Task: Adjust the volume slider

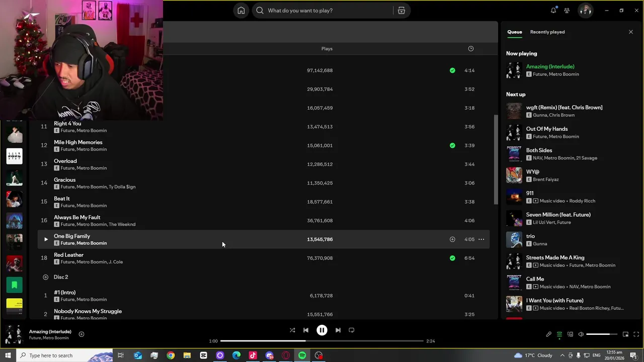Action: coord(601,334)
